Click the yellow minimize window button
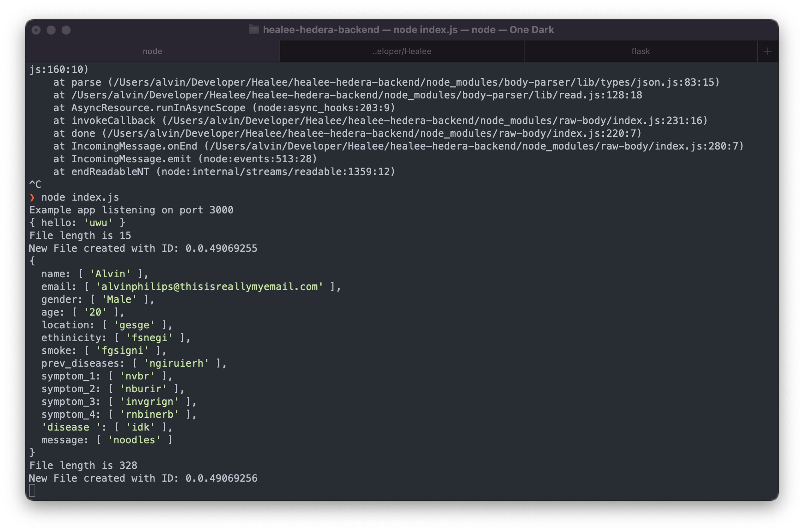804x532 pixels. [51, 30]
